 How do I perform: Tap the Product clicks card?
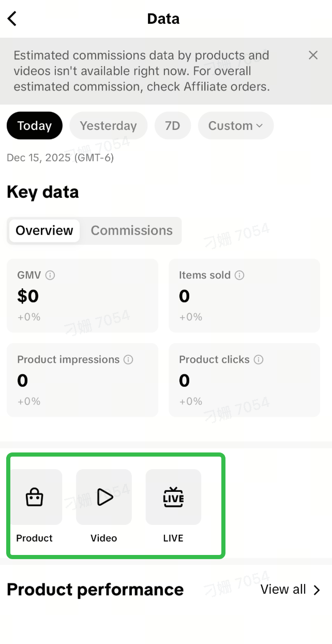244,380
